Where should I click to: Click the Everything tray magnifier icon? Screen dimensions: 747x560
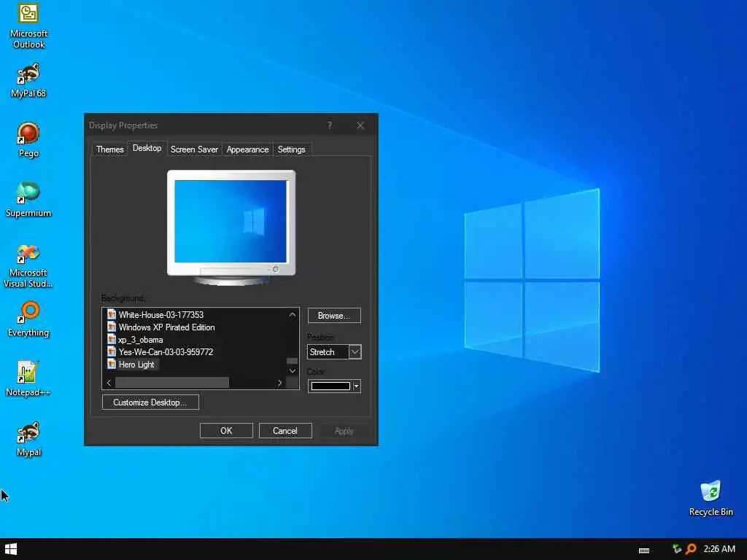coord(691,549)
